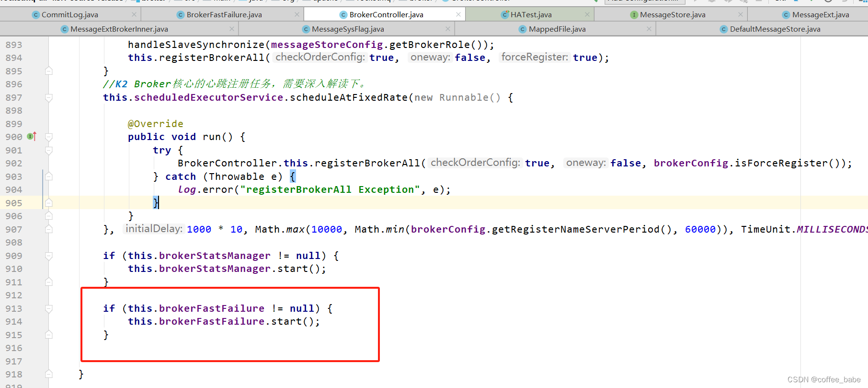Screen dimensions: 868x388
Task: Toggle the fold end marker on line 895
Action: [49, 71]
